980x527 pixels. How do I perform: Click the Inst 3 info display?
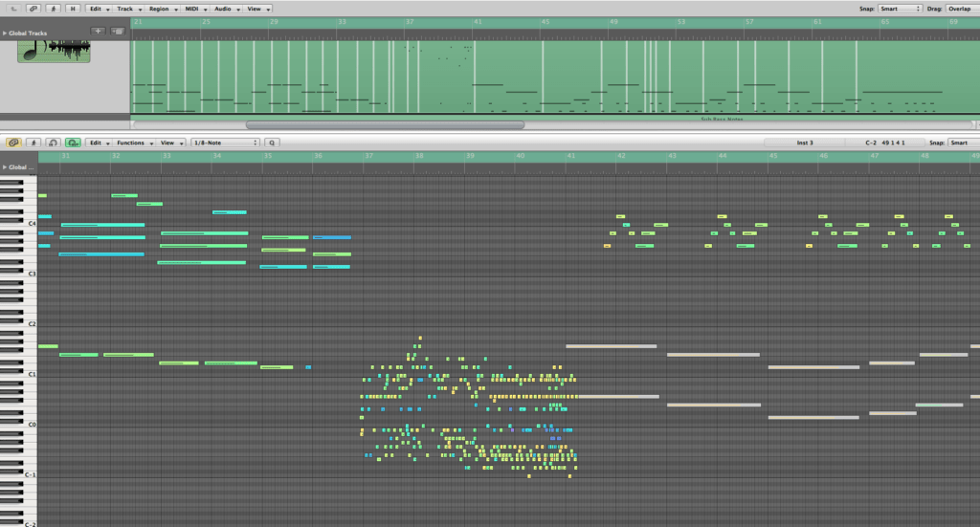click(804, 143)
